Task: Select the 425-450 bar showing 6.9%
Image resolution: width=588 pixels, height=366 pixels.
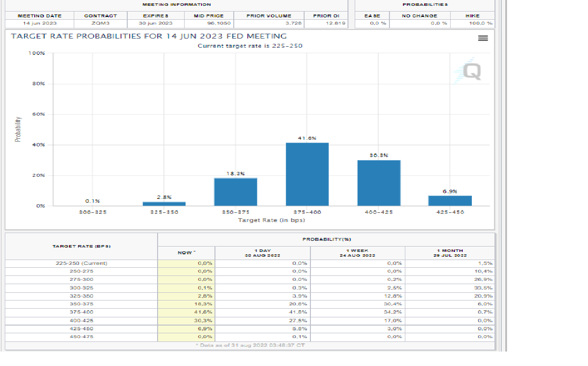Action: pos(450,200)
